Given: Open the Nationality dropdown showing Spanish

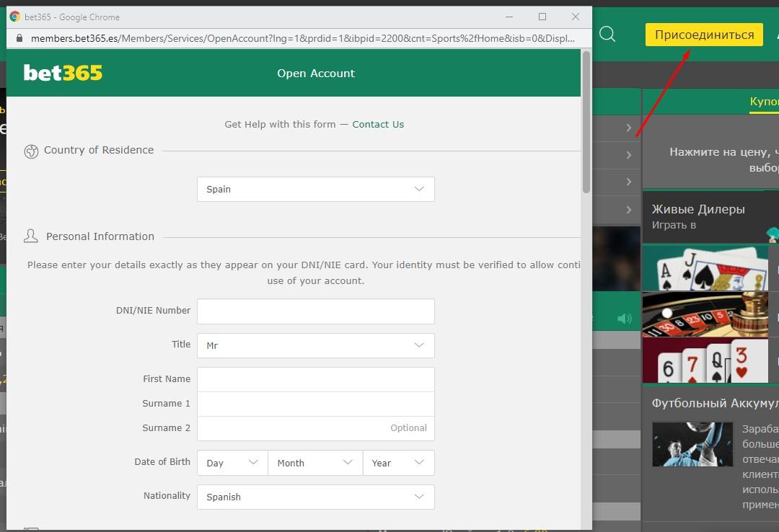Looking at the screenshot, I should click(315, 497).
